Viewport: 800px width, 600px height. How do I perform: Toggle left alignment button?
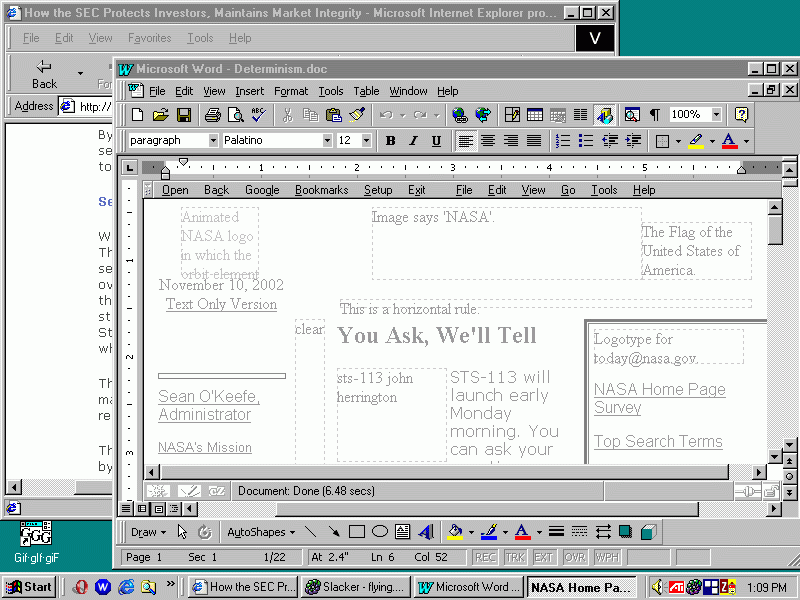click(465, 140)
